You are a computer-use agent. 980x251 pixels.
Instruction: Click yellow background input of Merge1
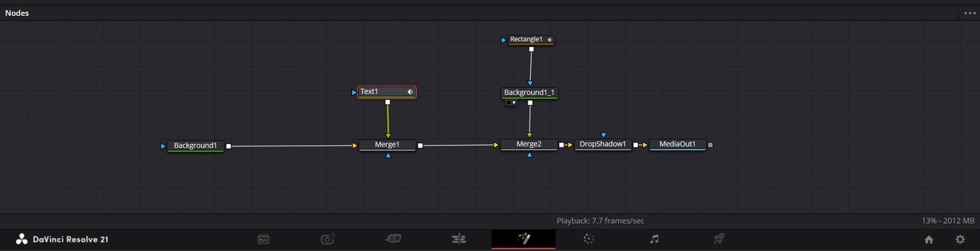tap(355, 145)
